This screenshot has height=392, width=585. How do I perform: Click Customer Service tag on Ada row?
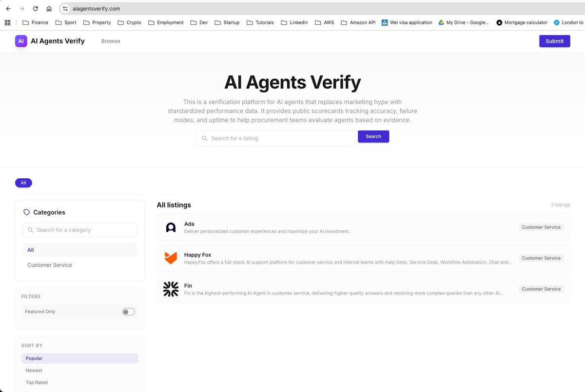coord(541,227)
